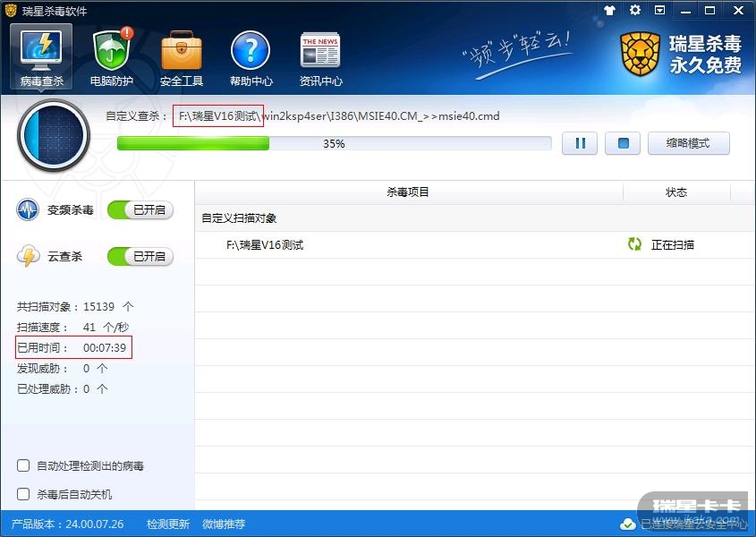
Task: Click the 产品版本：24.00.07.26 text
Action: (x=67, y=524)
